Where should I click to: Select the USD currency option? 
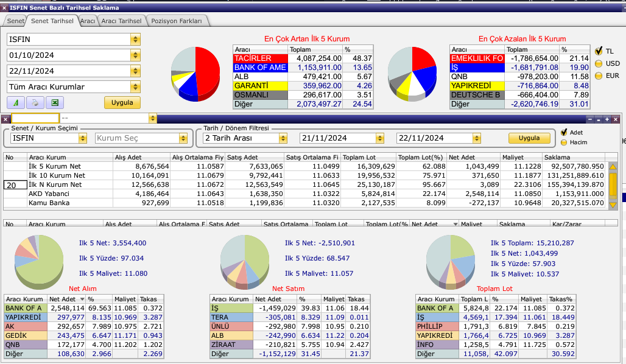pos(599,63)
